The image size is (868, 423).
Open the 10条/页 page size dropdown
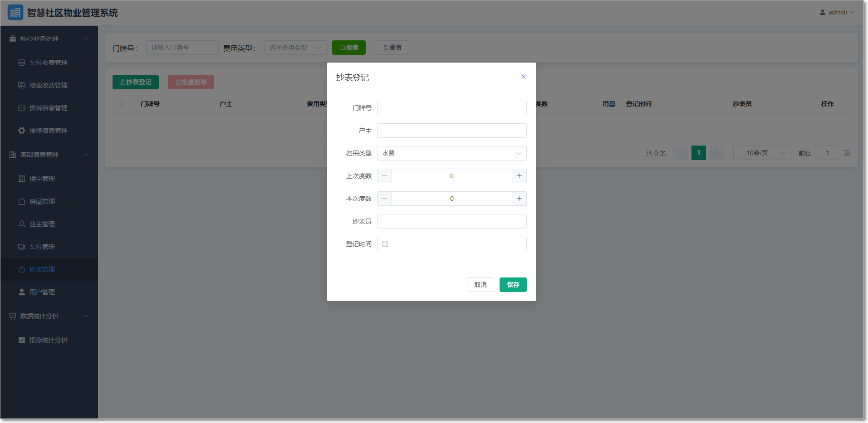762,153
